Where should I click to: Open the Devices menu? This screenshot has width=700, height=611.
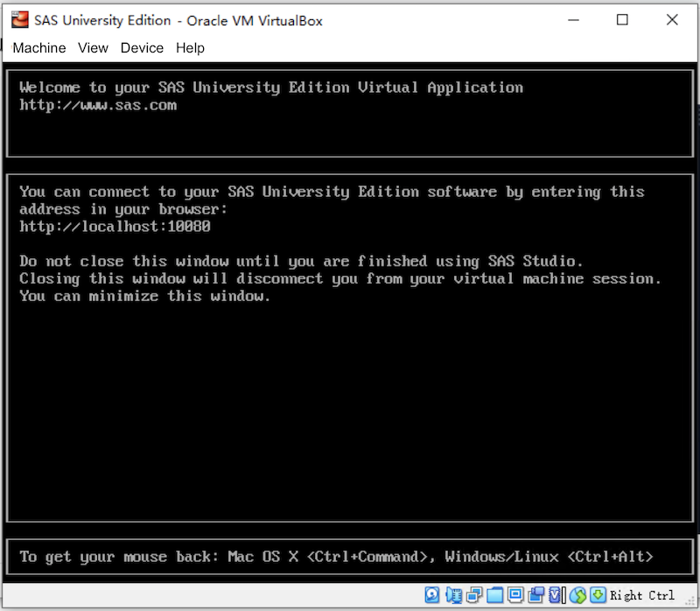pyautogui.click(x=142, y=48)
